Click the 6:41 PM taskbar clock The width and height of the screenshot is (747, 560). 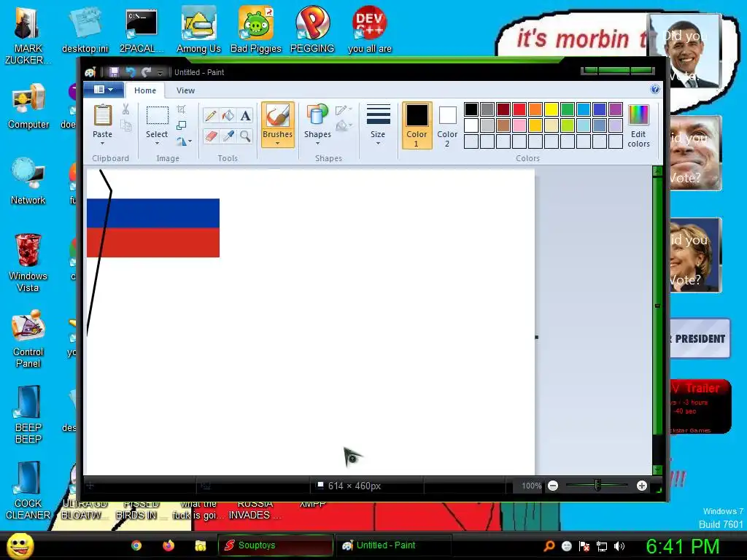tap(682, 546)
